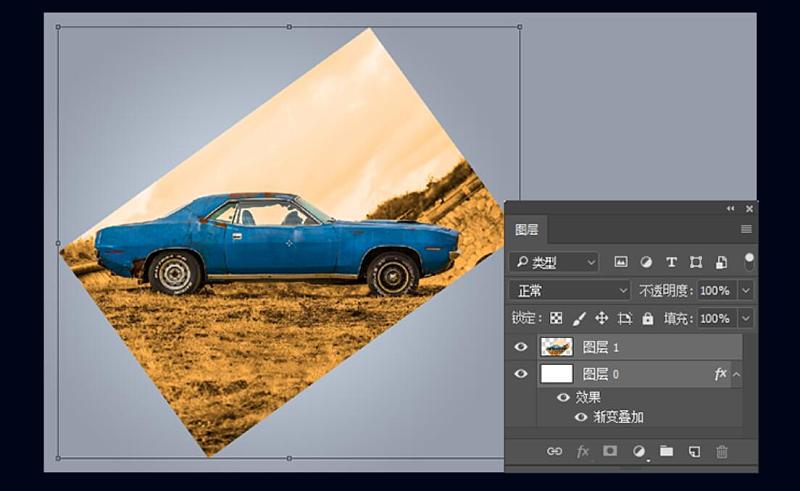This screenshot has width=800, height=491.
Task: Click the lock all padlock icon
Action: point(648,318)
